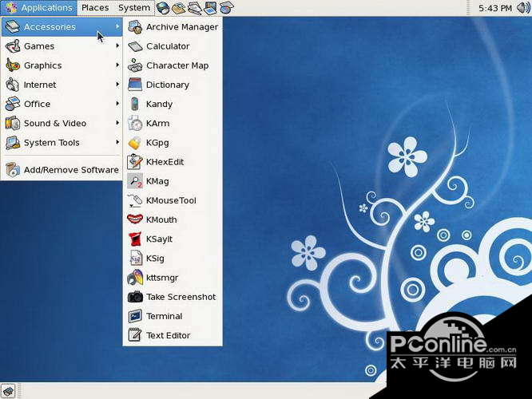Click the envelope mail panel launcher
This screenshot has width=532, height=399.
(178, 8)
